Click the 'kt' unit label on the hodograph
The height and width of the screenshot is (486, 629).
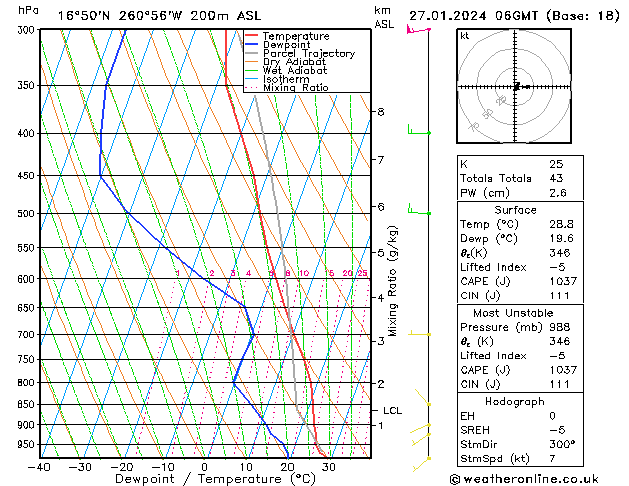(x=465, y=36)
